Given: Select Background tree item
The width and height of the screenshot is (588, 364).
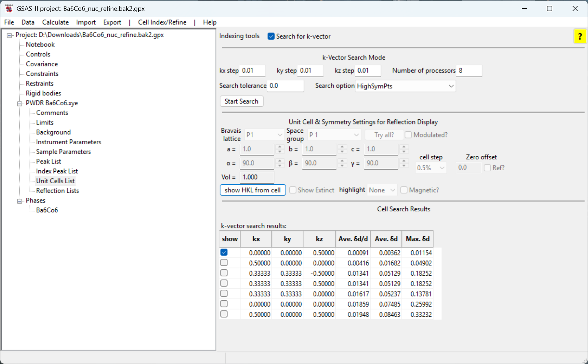Looking at the screenshot, I should (53, 132).
